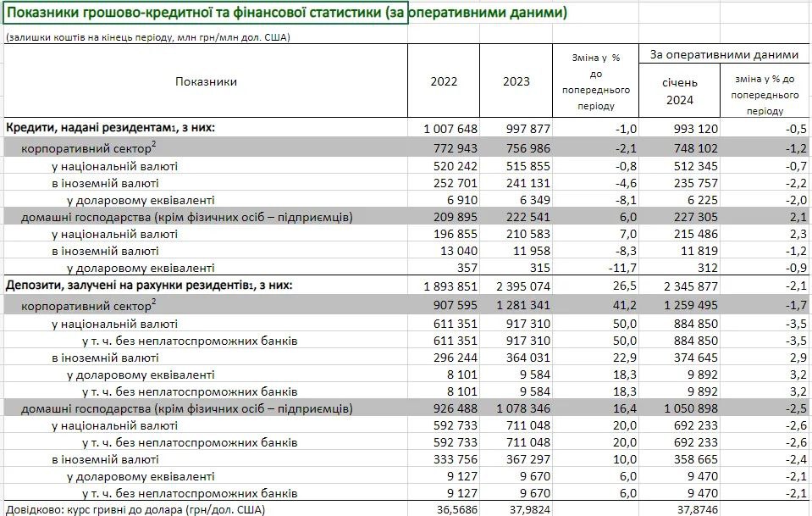This screenshot has height=516, width=812.
Task: Click the 'Довідково: курс гривні до долара' cell
Action: tap(135, 508)
